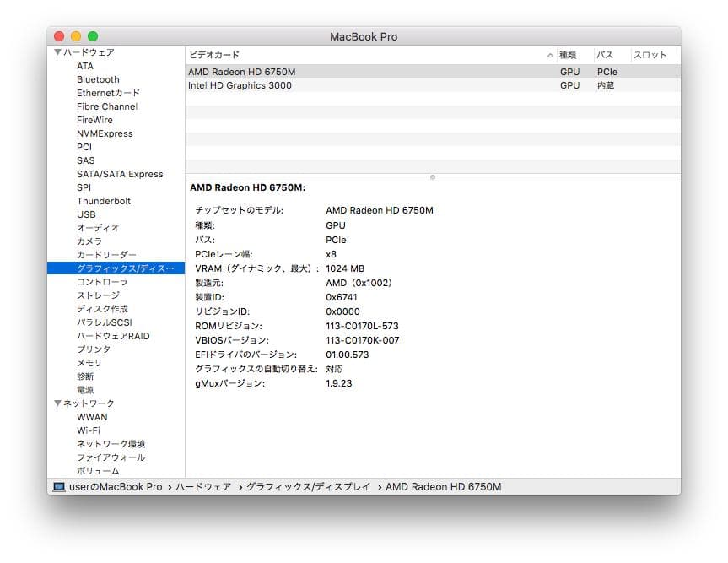Click グラフィックス/ディスプレイ in the path bar
This screenshot has height=563, width=728.
pyautogui.click(x=308, y=487)
